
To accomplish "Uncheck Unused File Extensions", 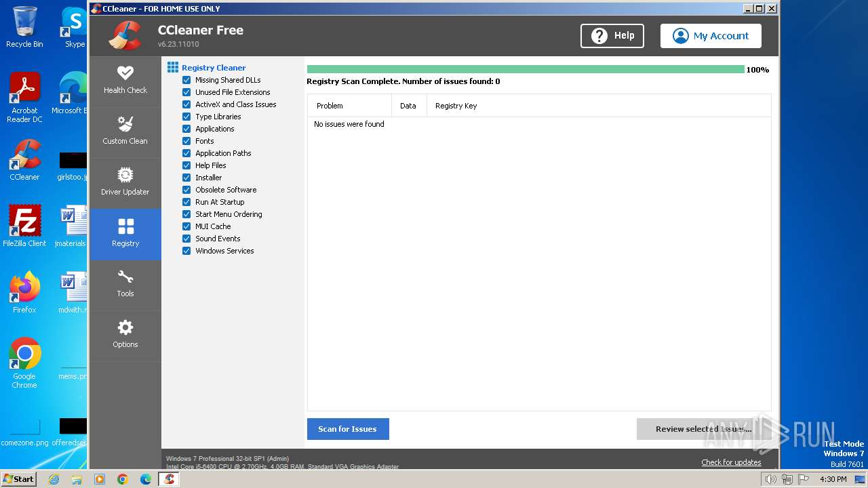I will (186, 92).
